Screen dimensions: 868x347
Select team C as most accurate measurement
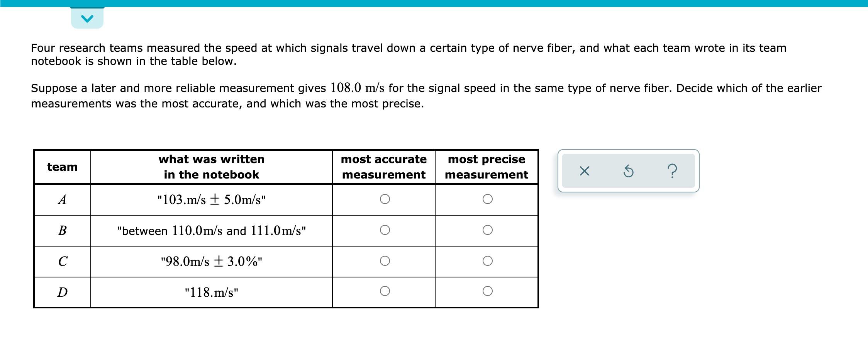(x=385, y=261)
